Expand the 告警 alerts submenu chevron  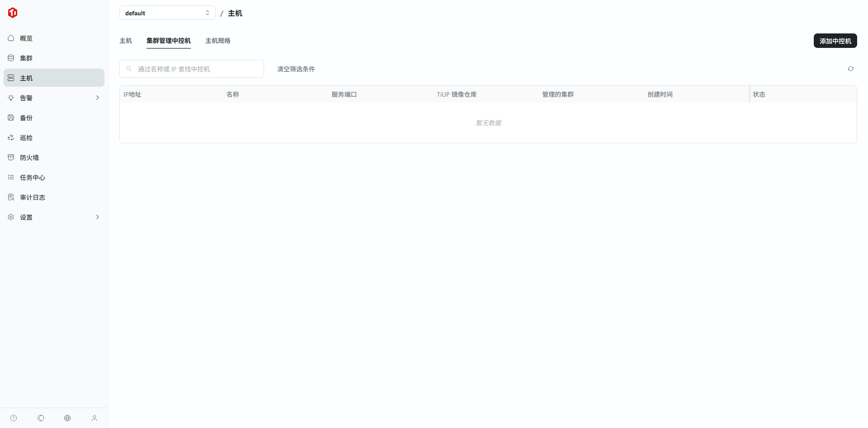coord(97,98)
